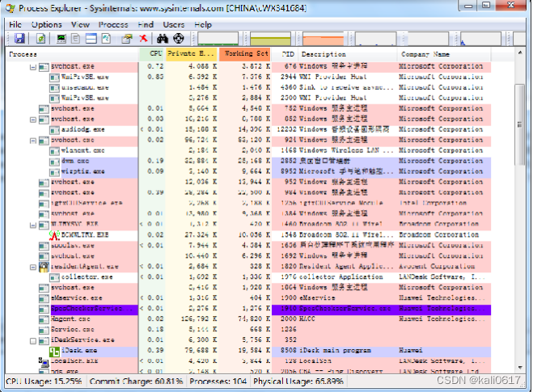Click the Refresh Now toolbar icon
Image resolution: width=533 pixels, height=392 pixels.
coord(40,38)
